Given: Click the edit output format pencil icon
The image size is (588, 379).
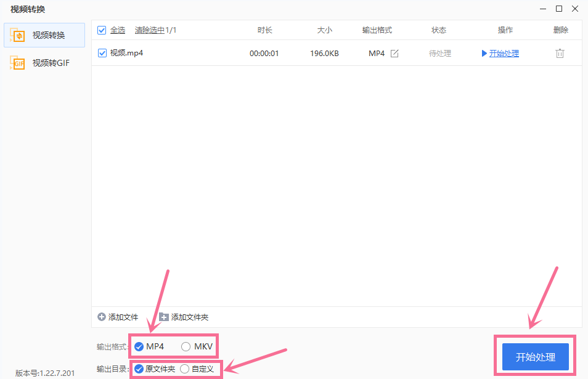Looking at the screenshot, I should [394, 54].
